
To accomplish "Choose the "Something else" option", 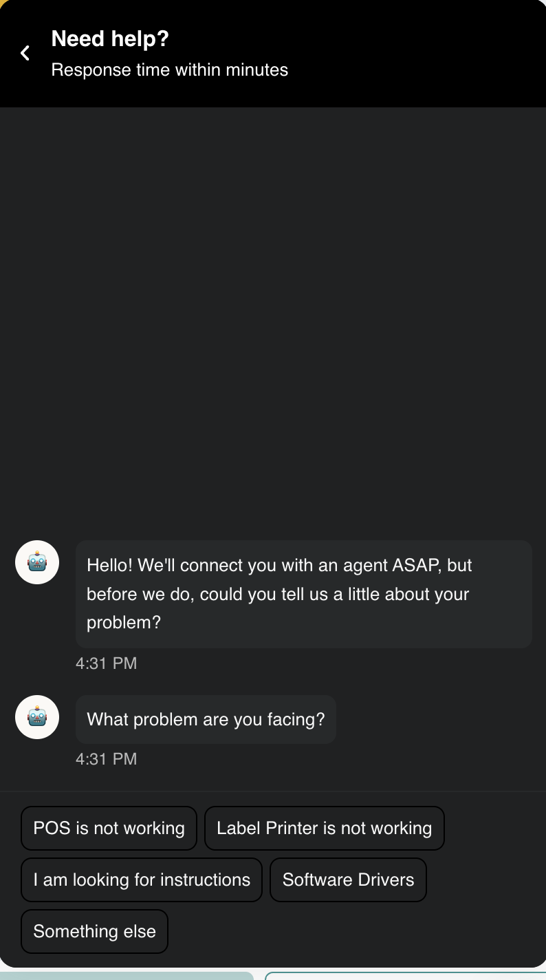I will click(94, 931).
